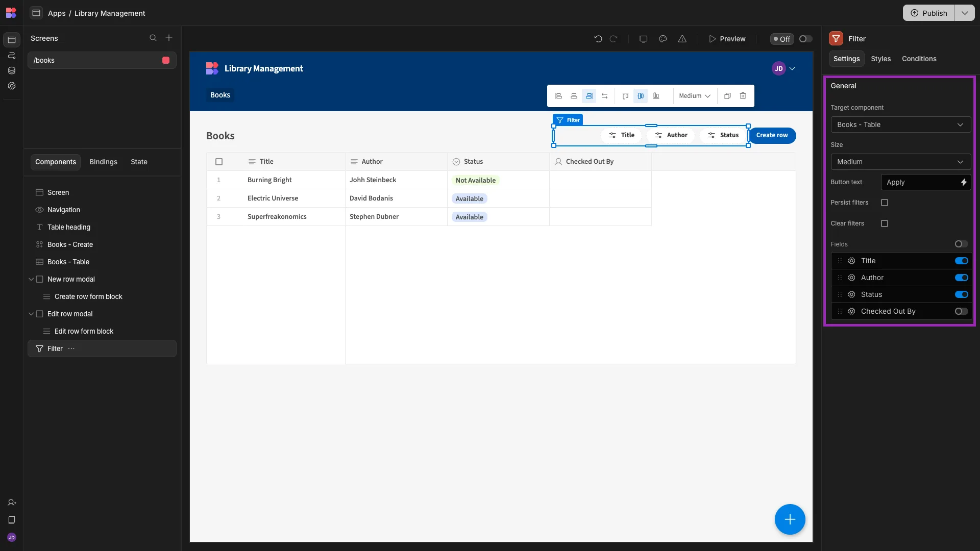Open the Filter item's three-dot menu
The height and width of the screenshot is (551, 980).
(x=71, y=348)
